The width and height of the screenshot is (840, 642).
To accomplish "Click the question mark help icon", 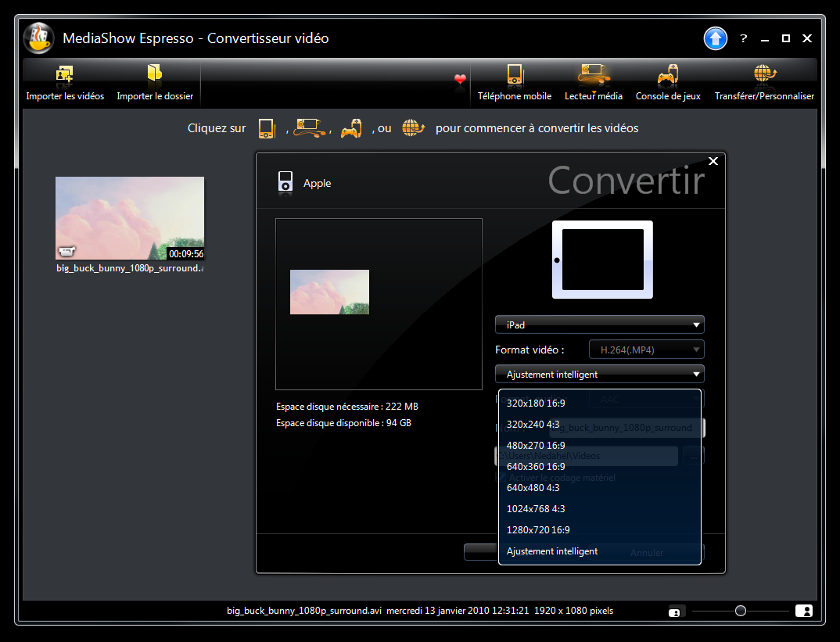I will (x=744, y=38).
